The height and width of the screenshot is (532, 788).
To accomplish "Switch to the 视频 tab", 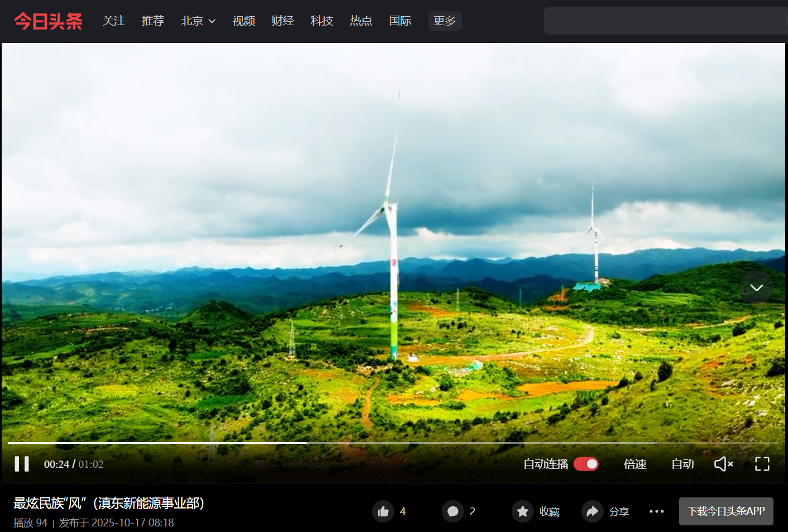I will pyautogui.click(x=243, y=21).
